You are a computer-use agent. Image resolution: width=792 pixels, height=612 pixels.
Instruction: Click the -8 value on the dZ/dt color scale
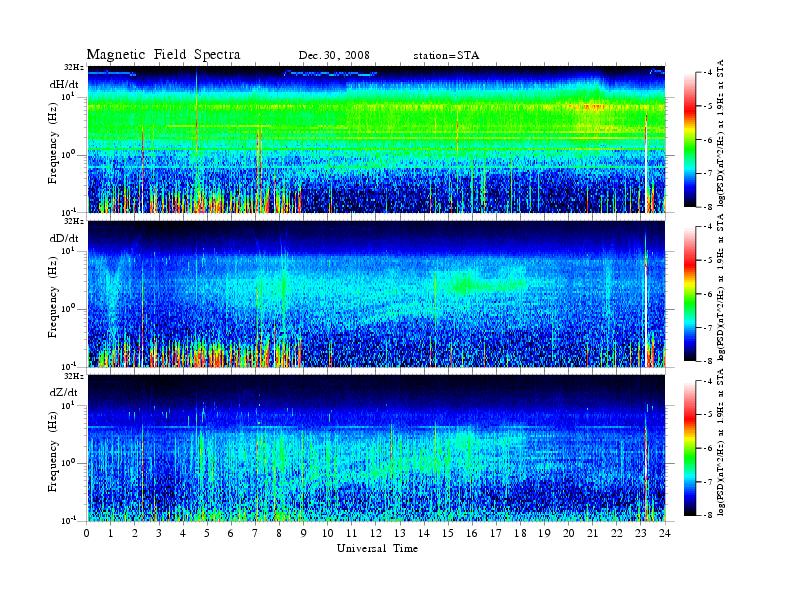click(x=708, y=515)
